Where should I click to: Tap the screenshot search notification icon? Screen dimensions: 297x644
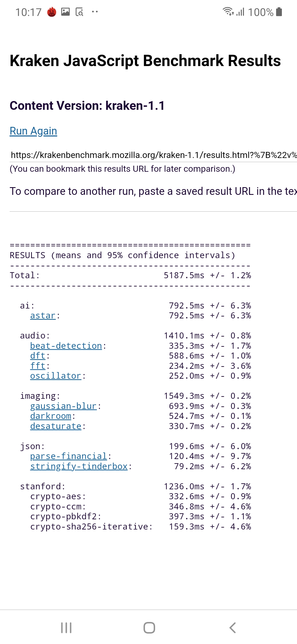click(79, 12)
